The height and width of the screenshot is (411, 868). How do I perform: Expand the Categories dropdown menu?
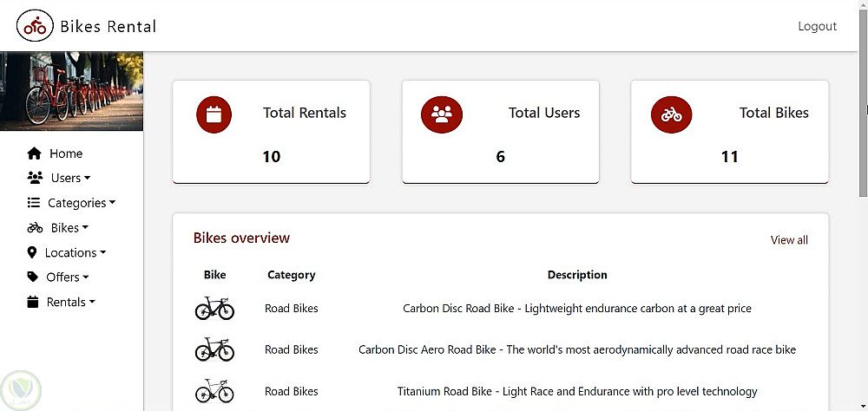[82, 203]
